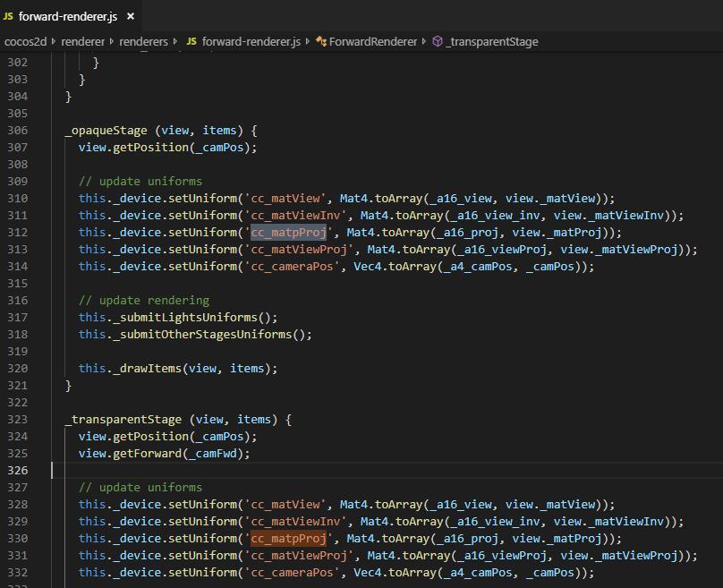Open the renderers breadcrumb folder
Screen dimensions: 723x588
pos(143,41)
